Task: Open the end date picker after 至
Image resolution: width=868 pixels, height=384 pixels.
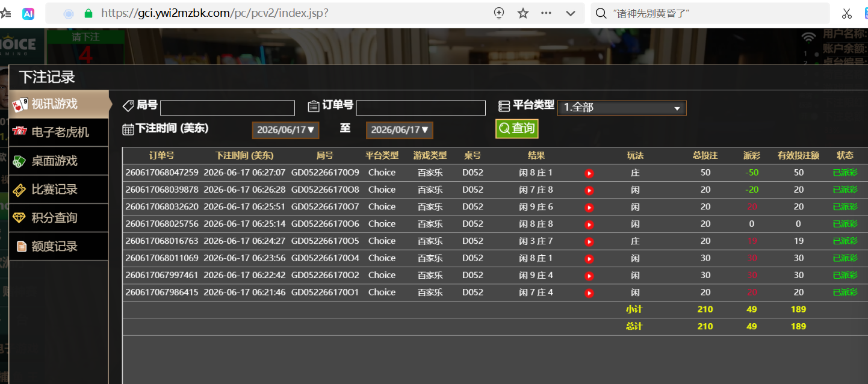Action: pyautogui.click(x=400, y=130)
